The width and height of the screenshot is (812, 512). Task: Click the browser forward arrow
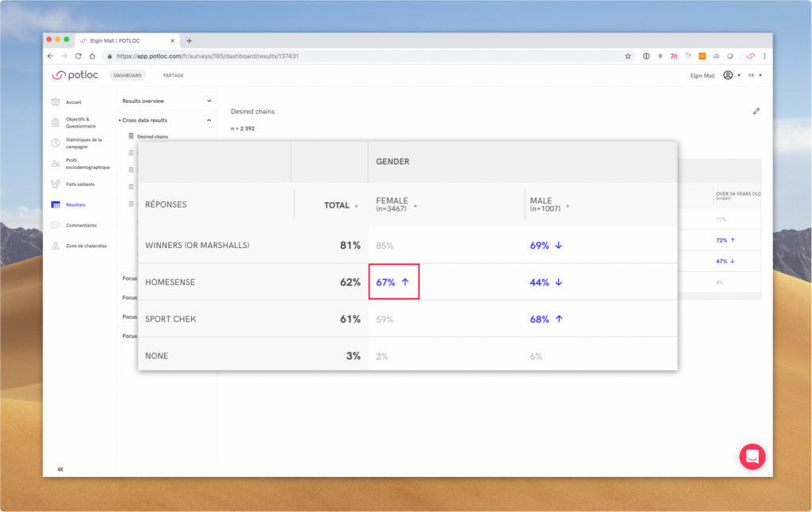(64, 56)
